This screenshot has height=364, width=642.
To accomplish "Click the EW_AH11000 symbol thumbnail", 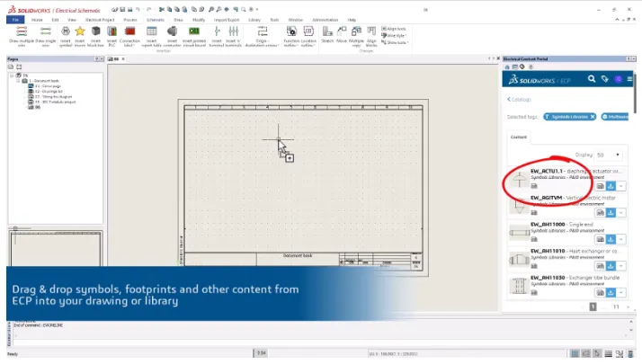I will [x=519, y=233].
